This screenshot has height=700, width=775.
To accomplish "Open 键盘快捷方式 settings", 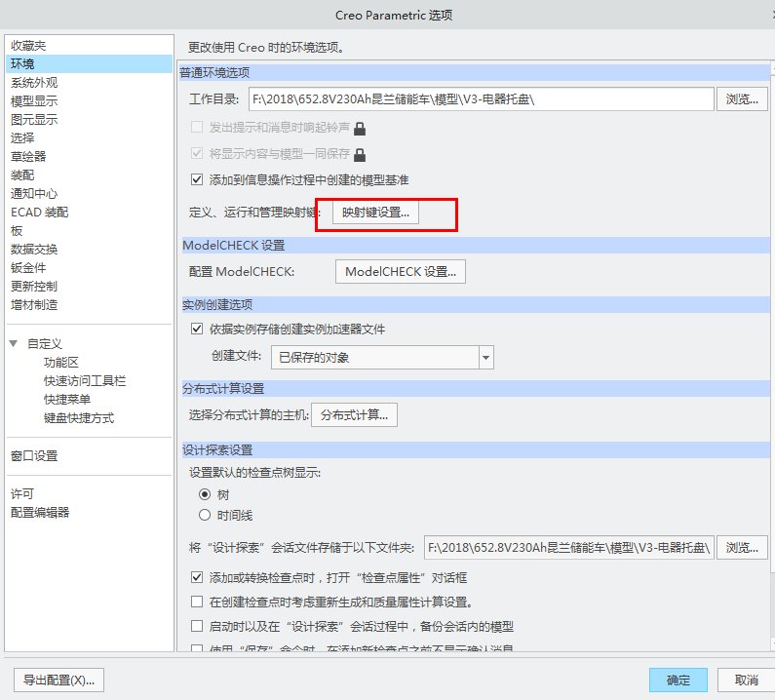I will pos(79,418).
